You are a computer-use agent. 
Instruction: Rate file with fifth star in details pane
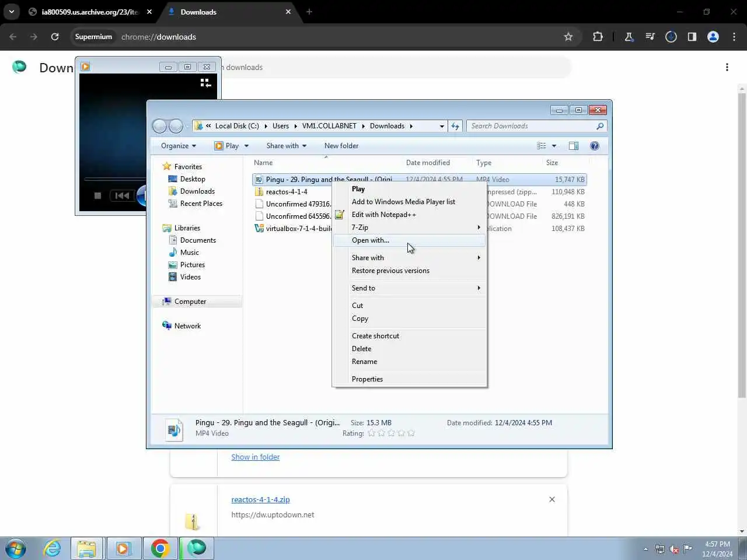[x=411, y=433]
